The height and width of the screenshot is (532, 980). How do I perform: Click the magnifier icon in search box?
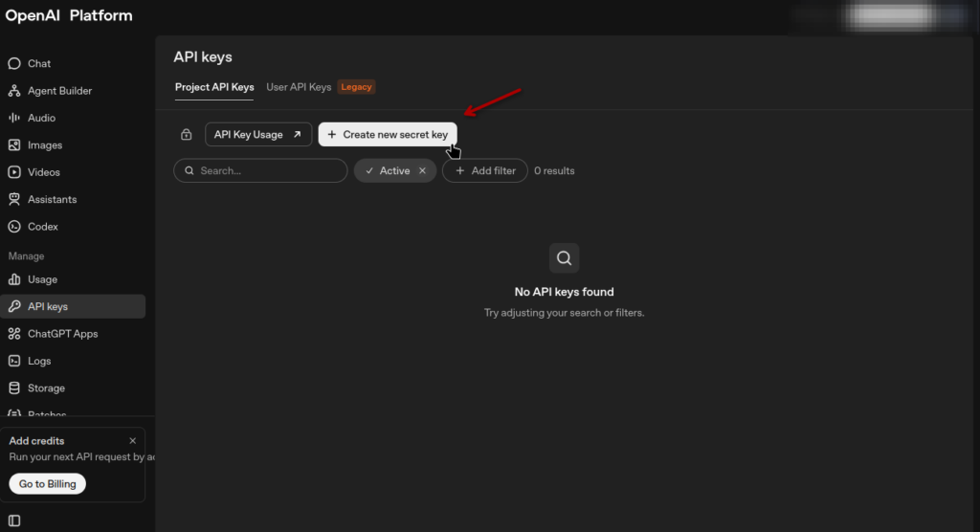click(189, 170)
